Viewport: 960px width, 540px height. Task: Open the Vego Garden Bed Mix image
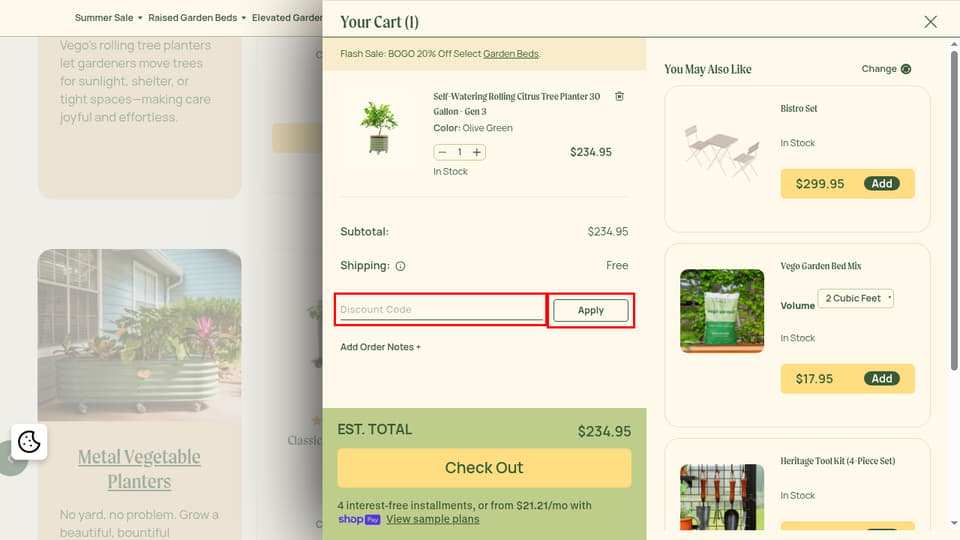click(722, 311)
